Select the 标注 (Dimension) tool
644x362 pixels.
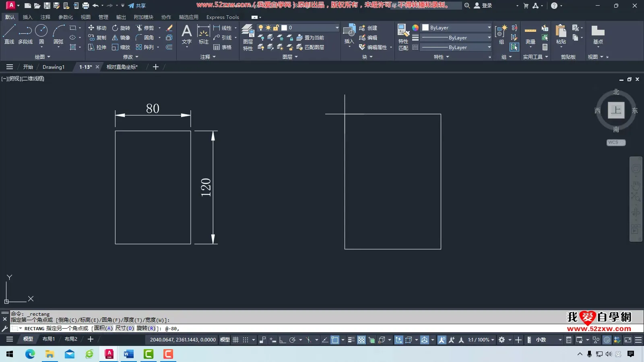click(203, 34)
